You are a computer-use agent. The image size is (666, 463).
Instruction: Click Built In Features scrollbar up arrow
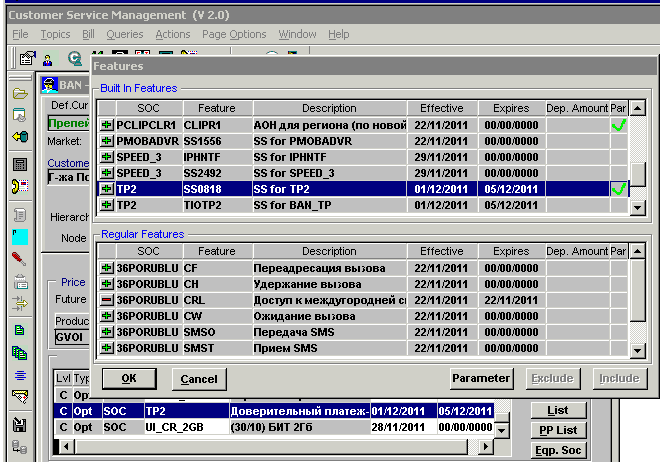click(x=637, y=108)
